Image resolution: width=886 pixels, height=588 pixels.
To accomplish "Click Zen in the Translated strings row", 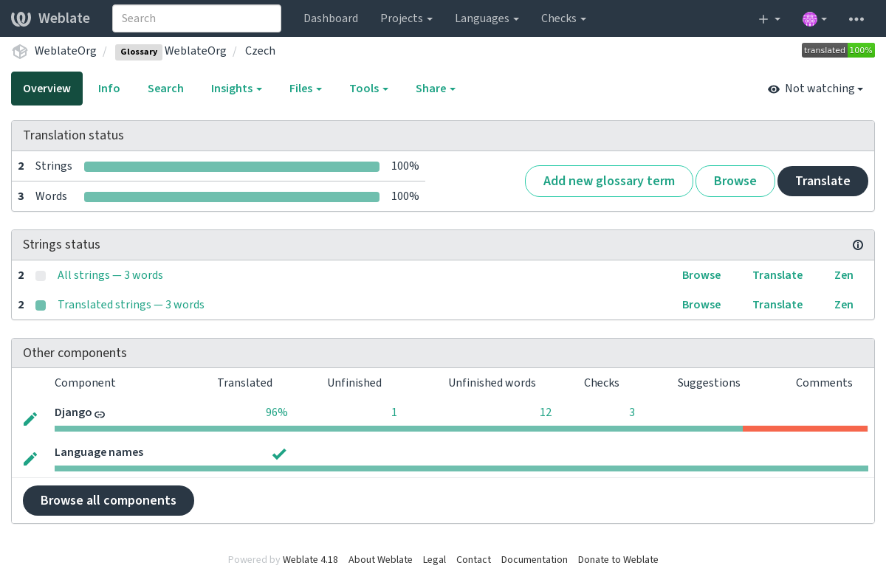I will pos(844,305).
